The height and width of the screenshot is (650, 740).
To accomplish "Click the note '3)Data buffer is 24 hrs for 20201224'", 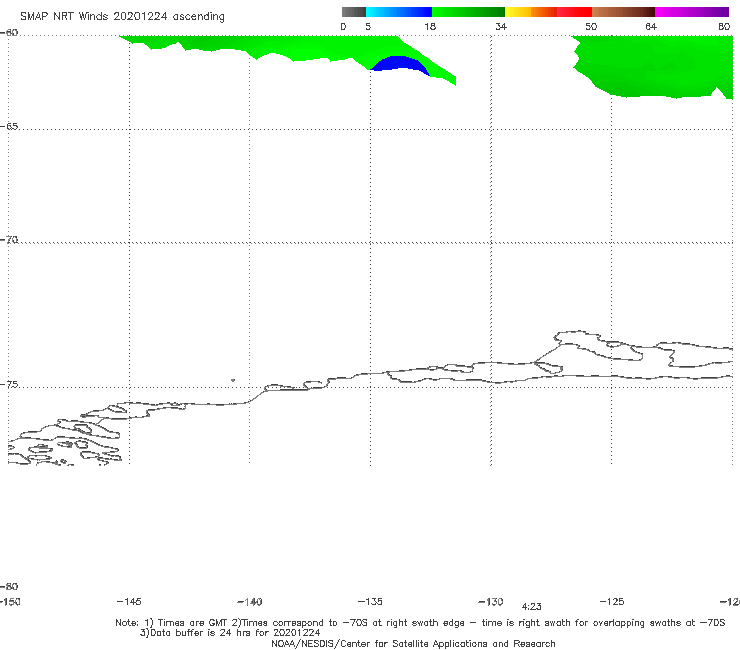I will coord(230,633).
